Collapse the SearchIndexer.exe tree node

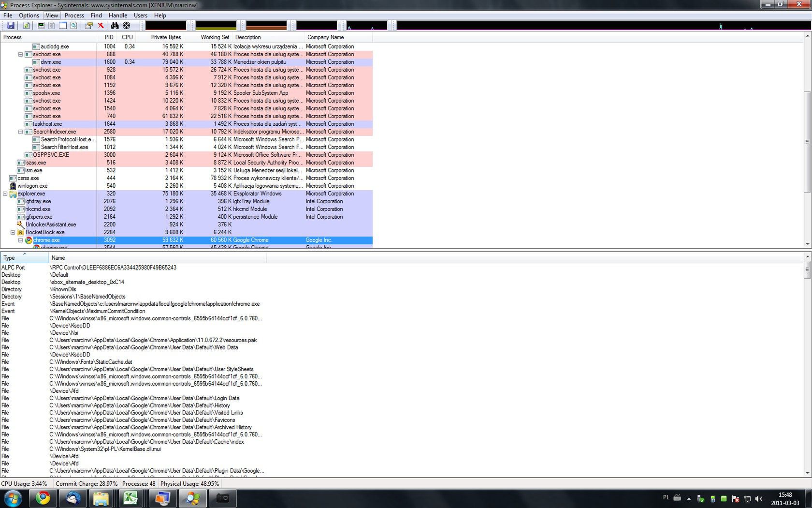[x=21, y=132]
